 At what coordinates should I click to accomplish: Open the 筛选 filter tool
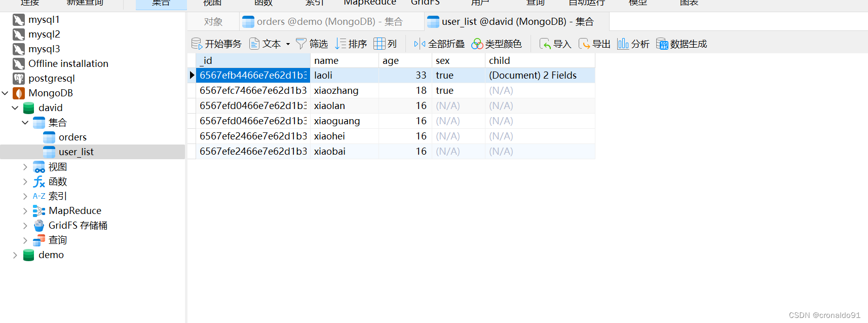point(312,44)
